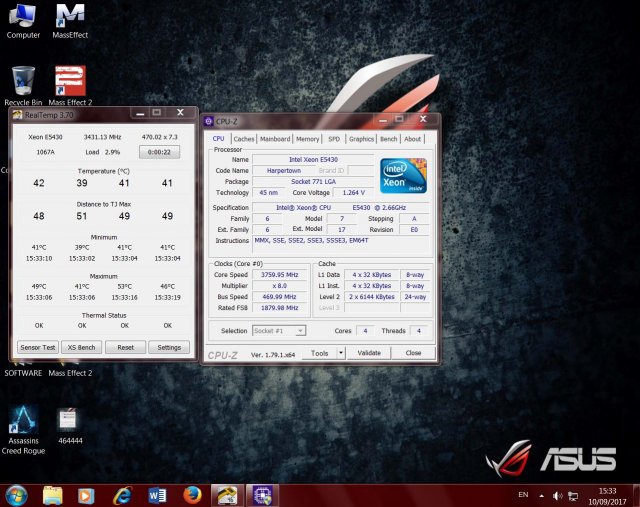
Task: Click the Windows Start orb
Action: click(x=17, y=495)
